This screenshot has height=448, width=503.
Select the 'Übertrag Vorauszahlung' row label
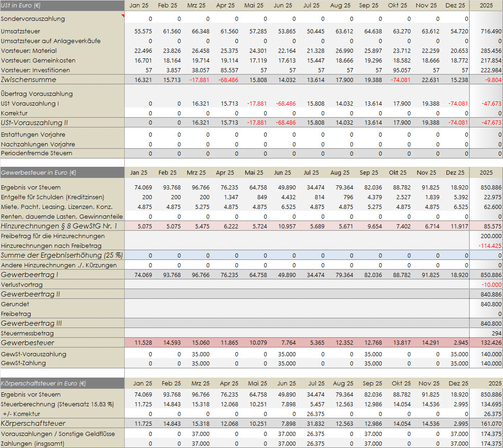point(37,94)
